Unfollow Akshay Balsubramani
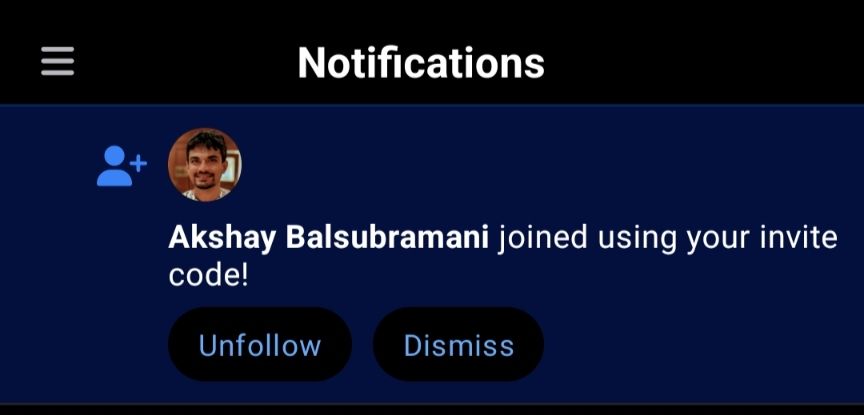The height and width of the screenshot is (415, 864). point(260,344)
